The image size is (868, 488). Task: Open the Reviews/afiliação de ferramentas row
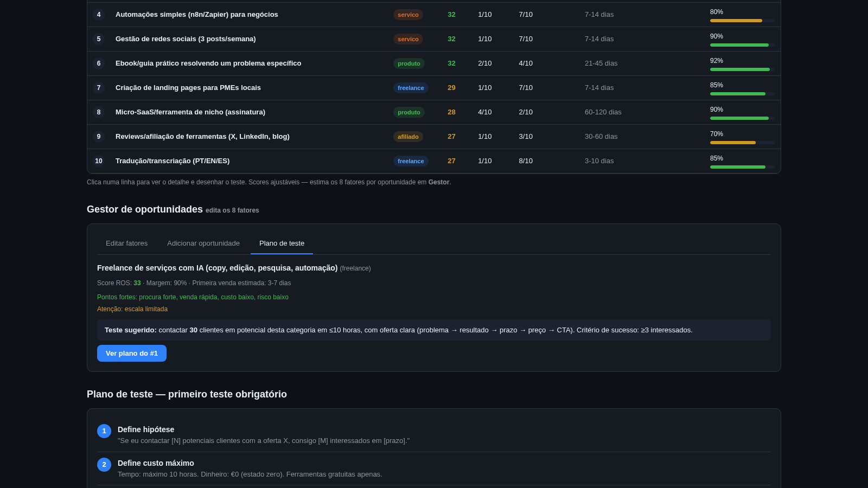(x=434, y=137)
